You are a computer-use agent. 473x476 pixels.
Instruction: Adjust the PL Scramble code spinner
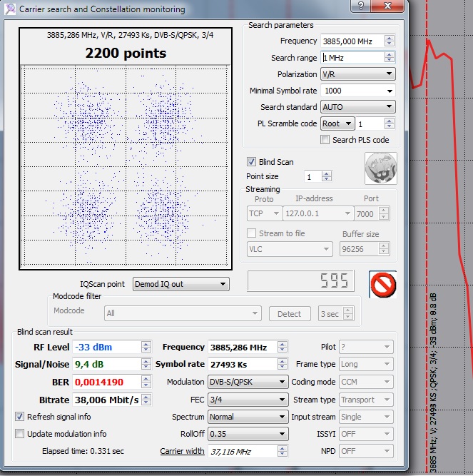(x=390, y=123)
